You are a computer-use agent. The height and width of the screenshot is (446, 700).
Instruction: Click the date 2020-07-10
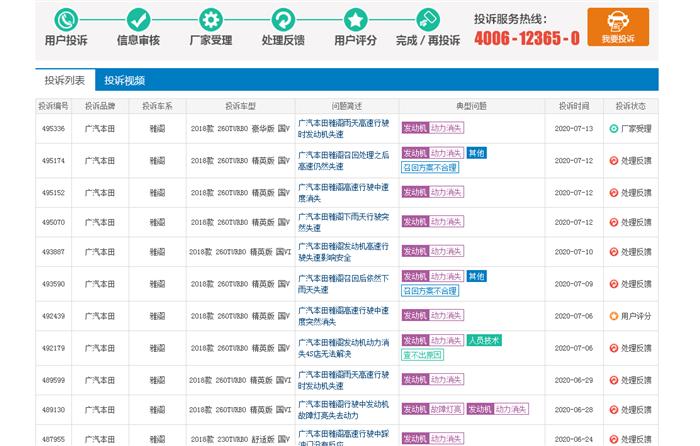[x=574, y=252]
